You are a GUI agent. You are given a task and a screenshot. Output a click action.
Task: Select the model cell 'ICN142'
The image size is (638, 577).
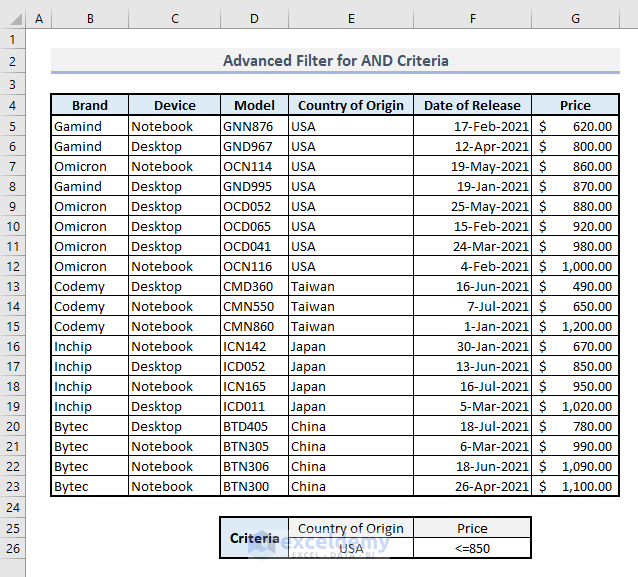click(254, 346)
